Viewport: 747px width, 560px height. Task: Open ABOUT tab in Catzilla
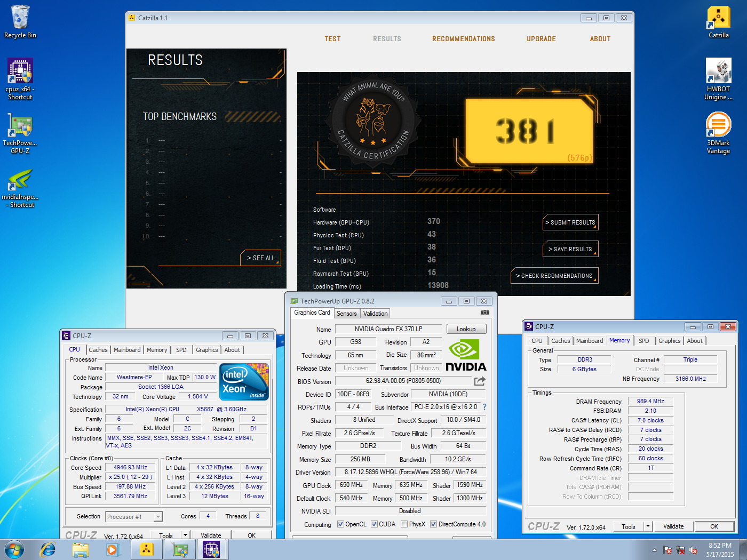point(600,39)
